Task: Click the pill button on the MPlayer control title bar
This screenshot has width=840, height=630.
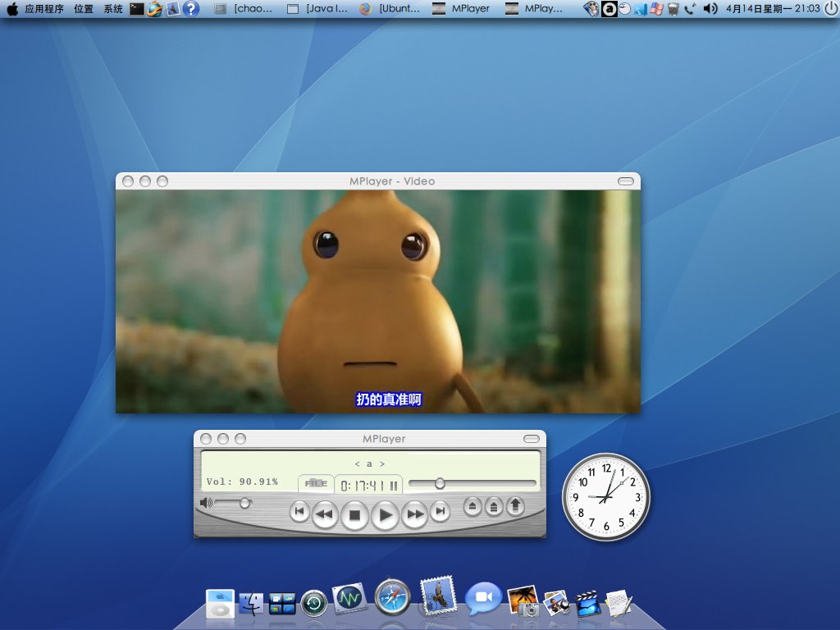Action: pos(532,439)
